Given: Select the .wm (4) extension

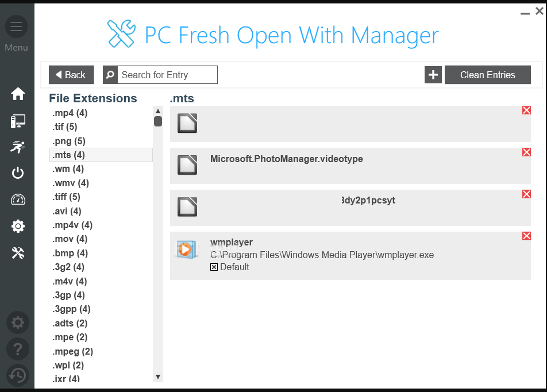Looking at the screenshot, I should point(68,169).
